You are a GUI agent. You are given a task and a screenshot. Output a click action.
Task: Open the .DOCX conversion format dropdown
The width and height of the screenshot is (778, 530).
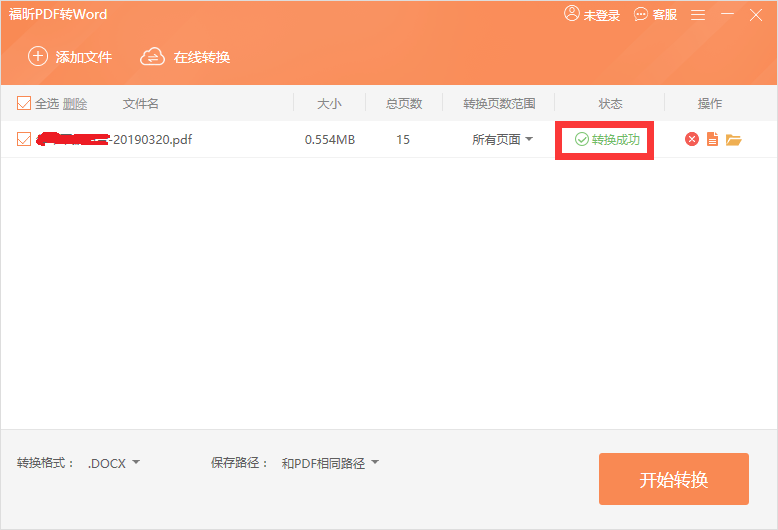(x=114, y=463)
